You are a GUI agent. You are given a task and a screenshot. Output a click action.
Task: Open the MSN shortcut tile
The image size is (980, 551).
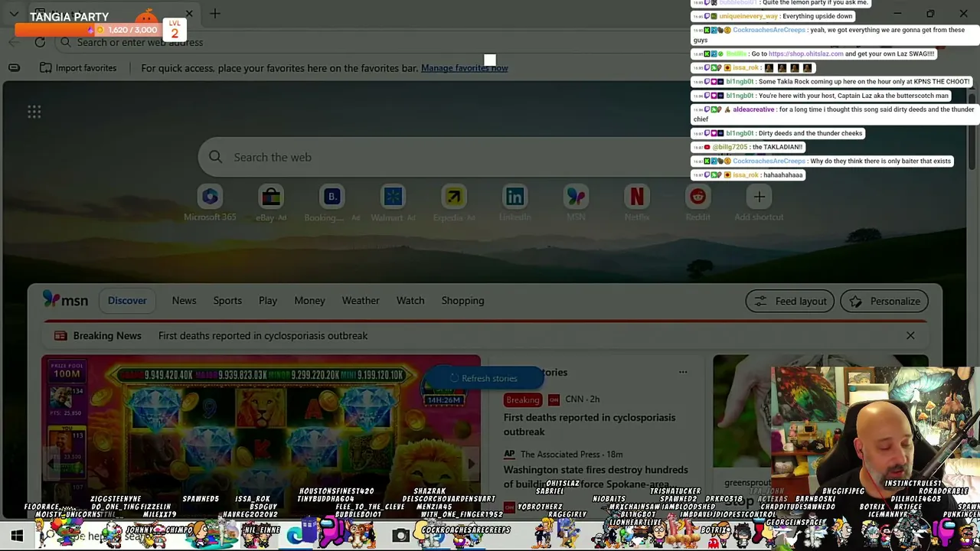pyautogui.click(x=576, y=204)
